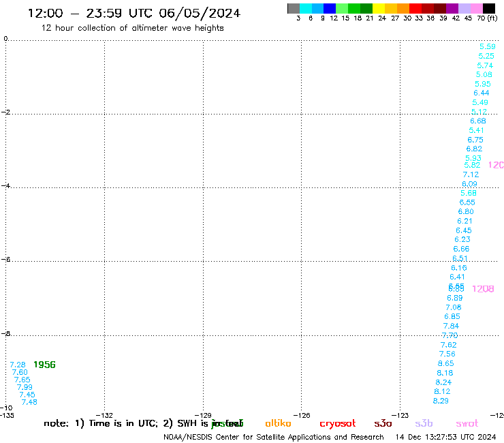Click the 7.56 wave height reading

point(447,354)
